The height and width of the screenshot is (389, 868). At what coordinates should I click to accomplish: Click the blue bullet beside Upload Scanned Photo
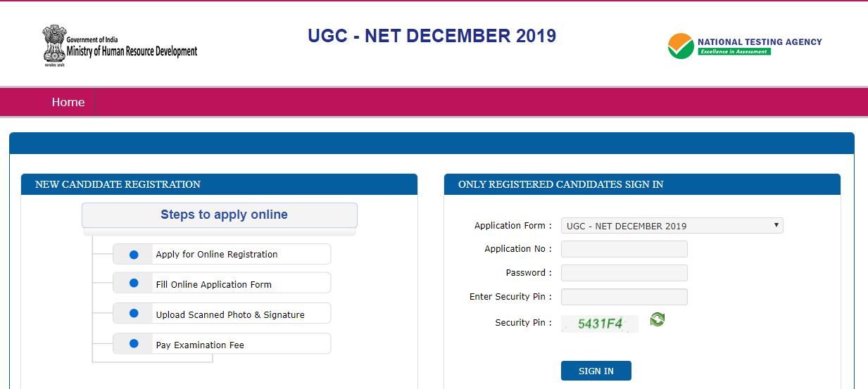click(x=134, y=314)
